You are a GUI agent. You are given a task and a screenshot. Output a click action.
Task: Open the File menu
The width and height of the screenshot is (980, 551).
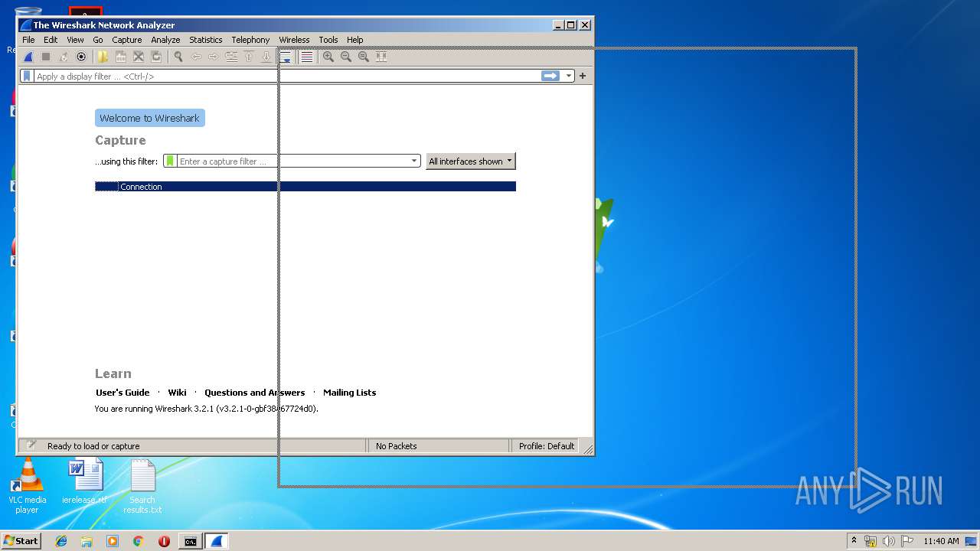[x=28, y=40]
